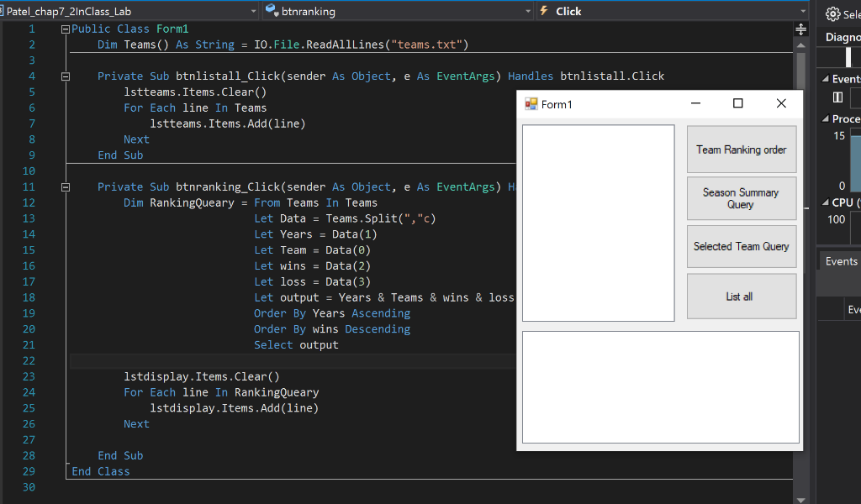
Task: Click the bottom results listbox in Form1
Action: (x=660, y=386)
